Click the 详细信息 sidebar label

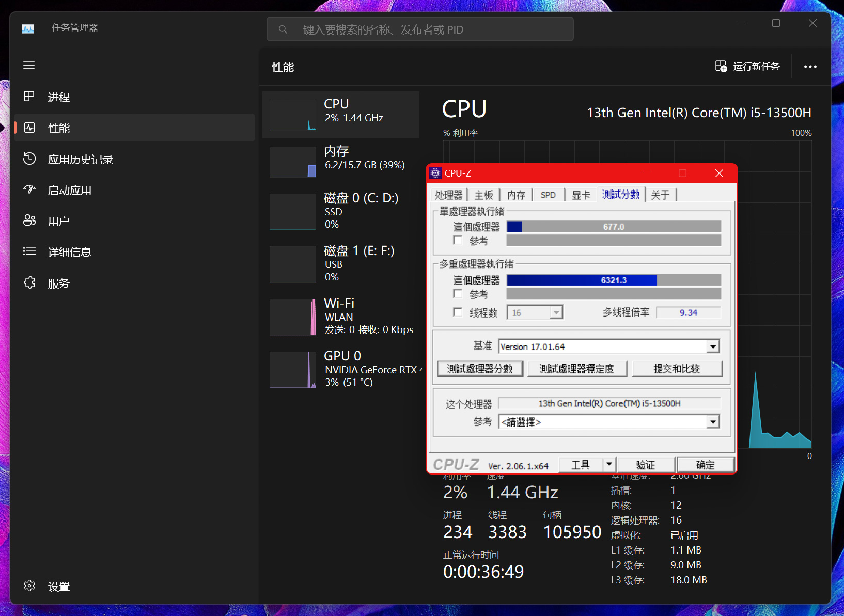click(x=70, y=252)
